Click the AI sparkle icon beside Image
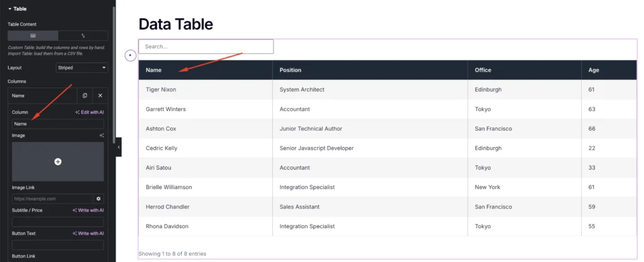The width and height of the screenshot is (644, 262). tap(101, 135)
